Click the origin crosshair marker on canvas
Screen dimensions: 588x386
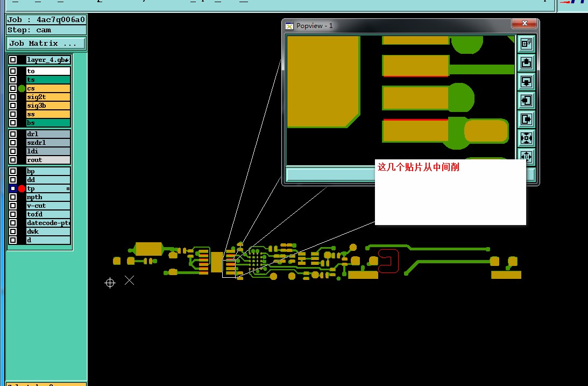(x=110, y=283)
